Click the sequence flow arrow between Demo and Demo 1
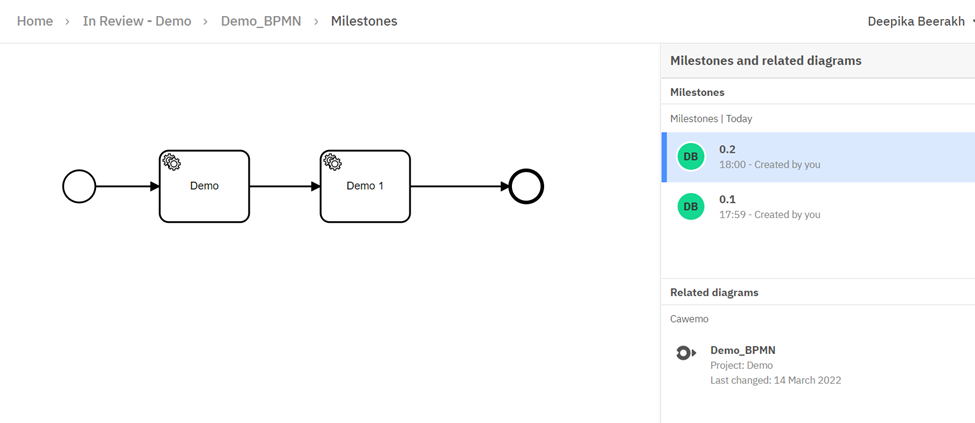Viewport: 975px width, 423px height. [x=284, y=186]
